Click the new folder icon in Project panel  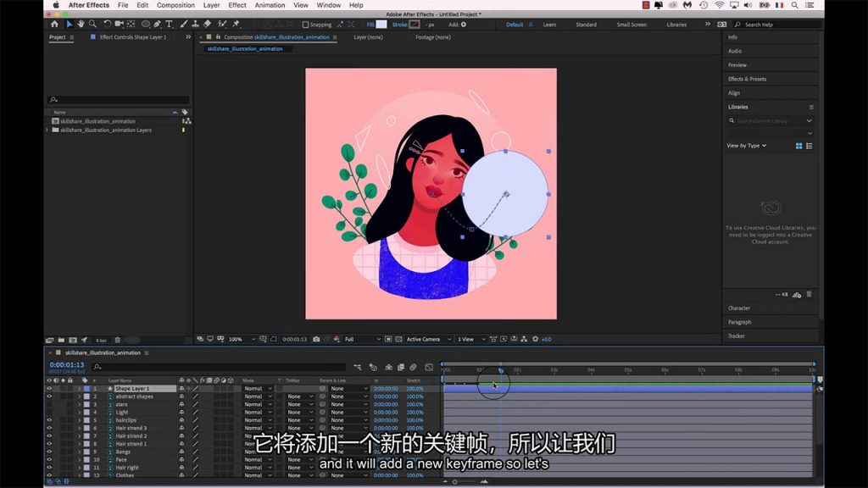pos(61,340)
